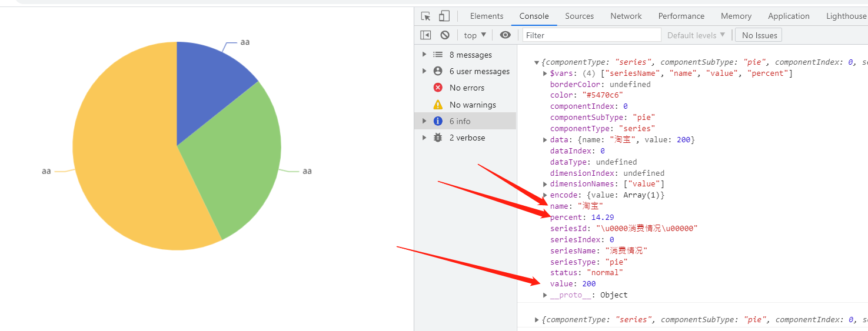Switch to the Console tab

tap(534, 16)
